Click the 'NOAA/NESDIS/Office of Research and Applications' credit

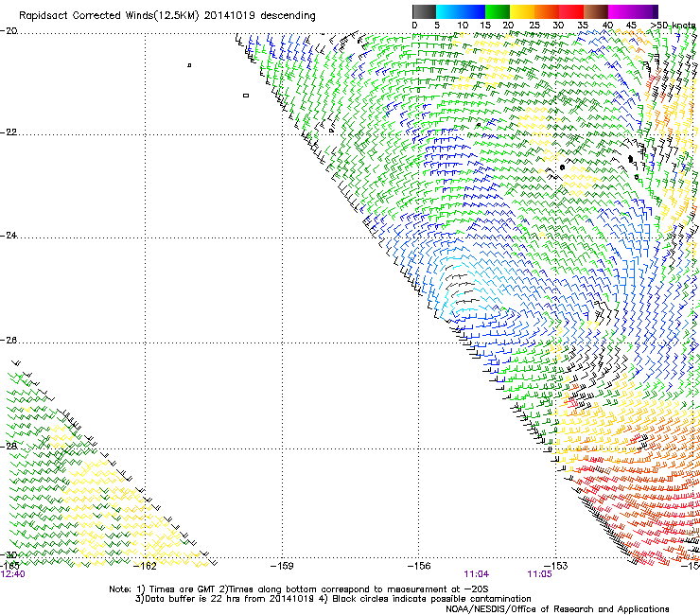pos(557,609)
